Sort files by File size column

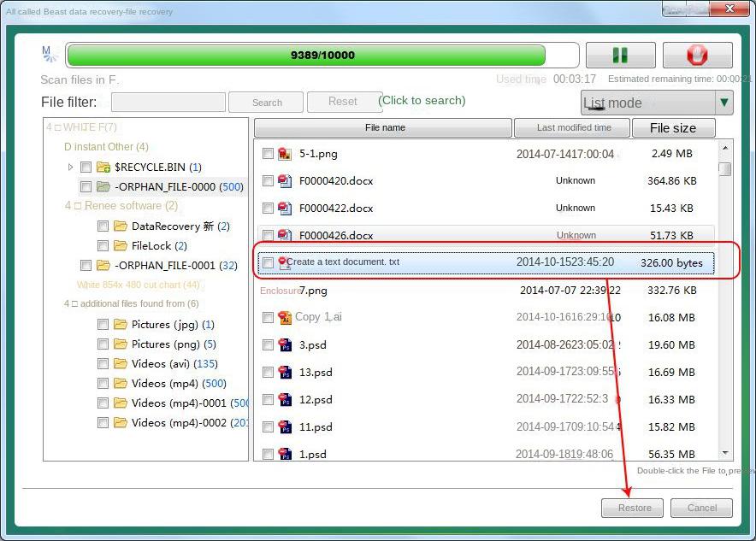tap(674, 127)
